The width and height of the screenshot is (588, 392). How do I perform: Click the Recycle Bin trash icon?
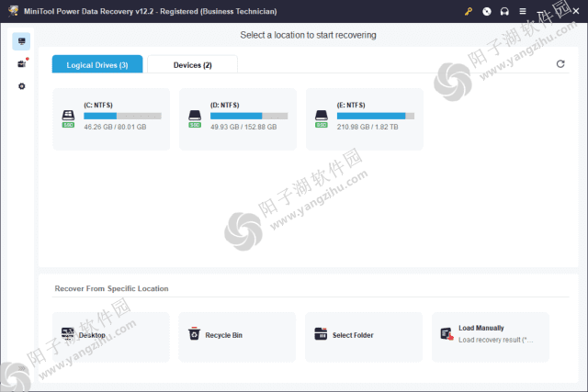tap(194, 333)
